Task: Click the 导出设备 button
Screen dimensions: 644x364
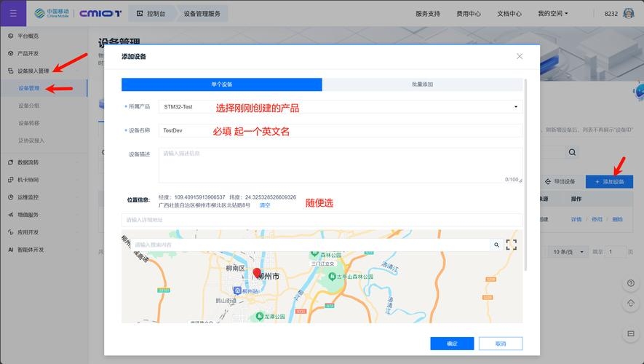Action: (560, 181)
